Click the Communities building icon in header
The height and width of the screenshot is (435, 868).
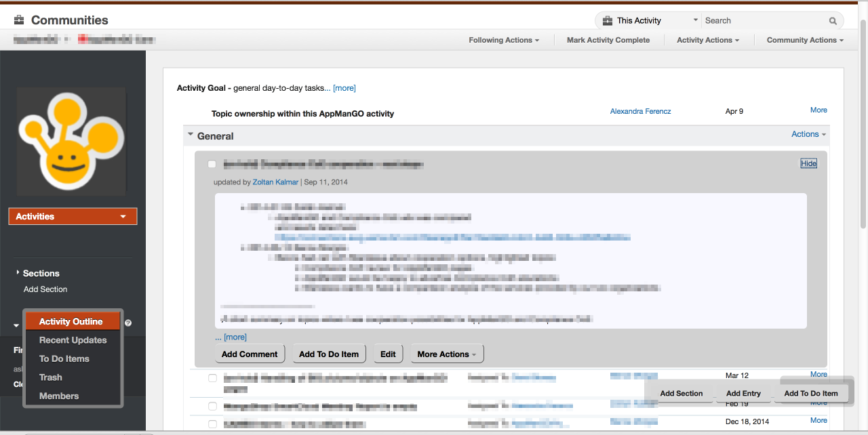click(20, 20)
